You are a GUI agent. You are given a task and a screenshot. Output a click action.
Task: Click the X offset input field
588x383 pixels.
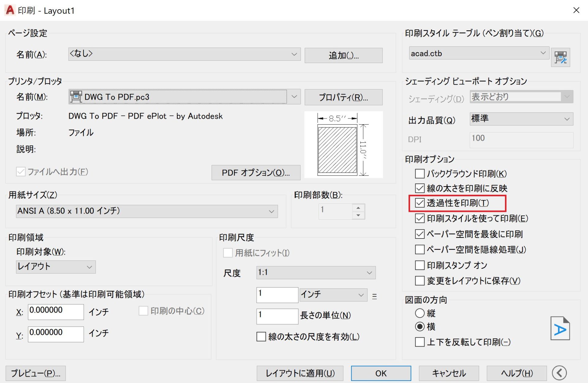(x=56, y=312)
